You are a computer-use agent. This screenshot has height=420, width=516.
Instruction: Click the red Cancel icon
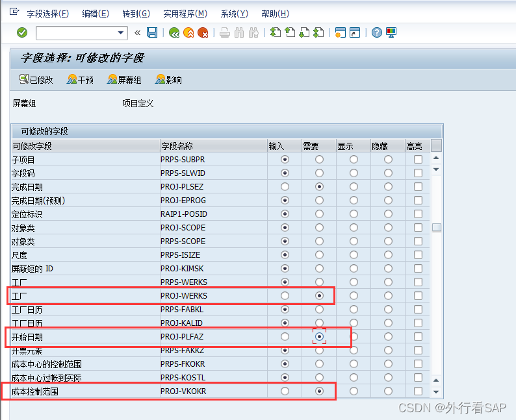pos(203,32)
